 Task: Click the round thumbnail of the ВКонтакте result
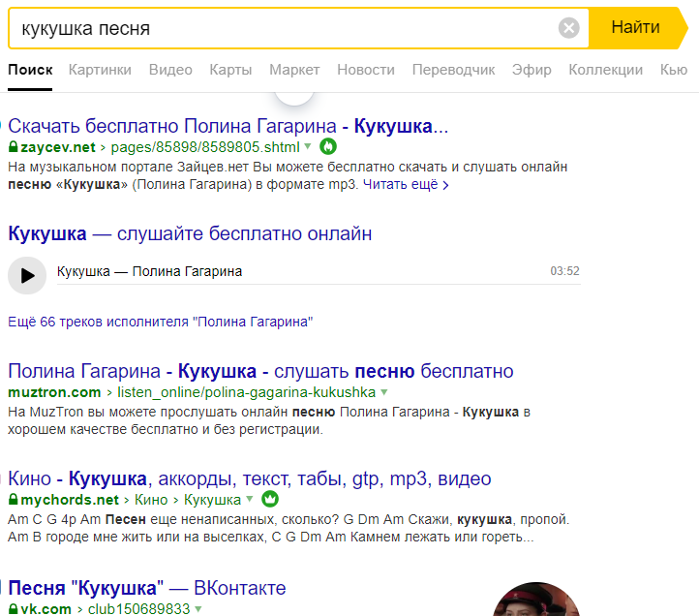(536, 599)
